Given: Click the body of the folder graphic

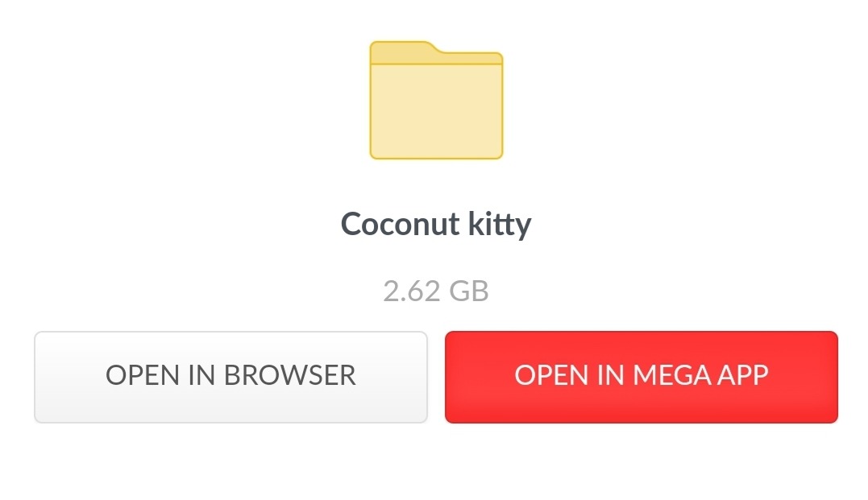Looking at the screenshot, I should tap(436, 113).
